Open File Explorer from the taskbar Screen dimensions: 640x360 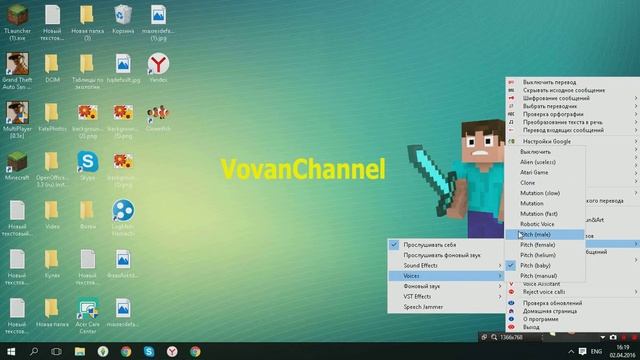pos(80,351)
